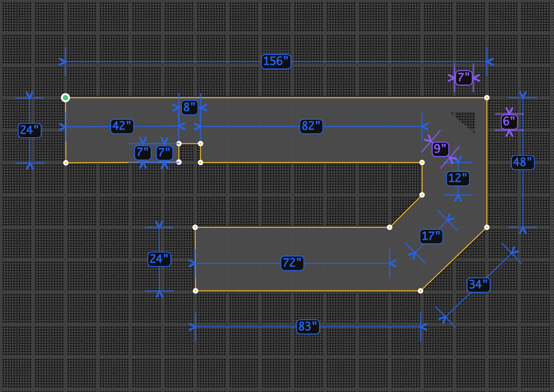Select the 8" notch width dimension
This screenshot has height=392, width=554.
pos(189,108)
